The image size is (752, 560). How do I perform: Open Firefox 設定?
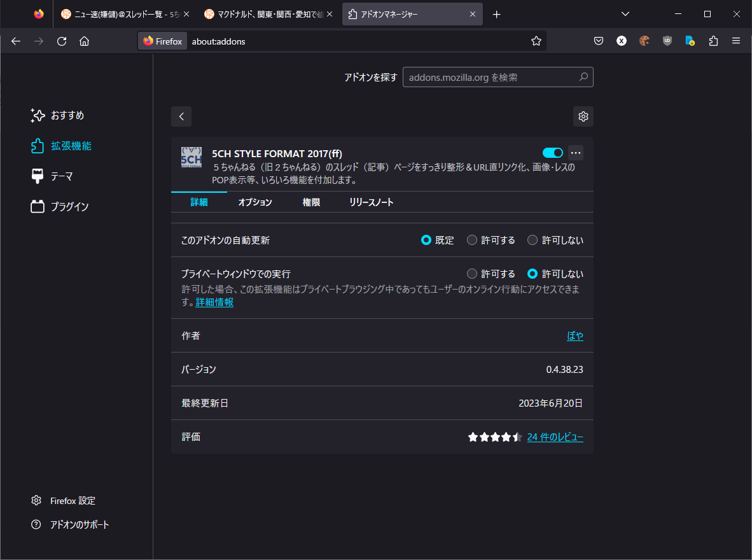click(63, 500)
